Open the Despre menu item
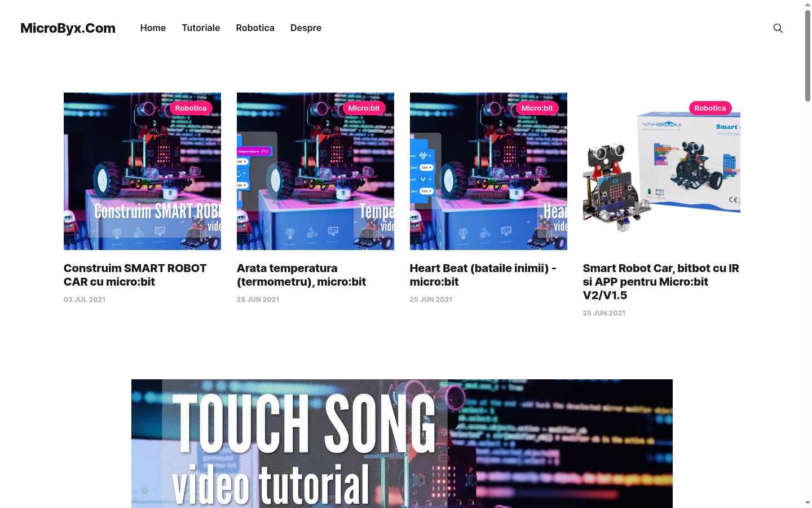812x508 pixels. click(x=306, y=28)
